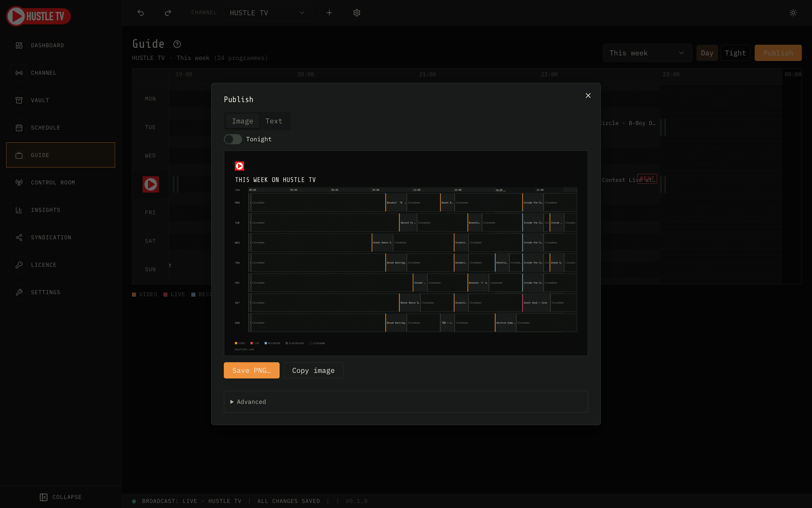Click the WED row label in guide
The image size is (812, 508).
tap(150, 155)
